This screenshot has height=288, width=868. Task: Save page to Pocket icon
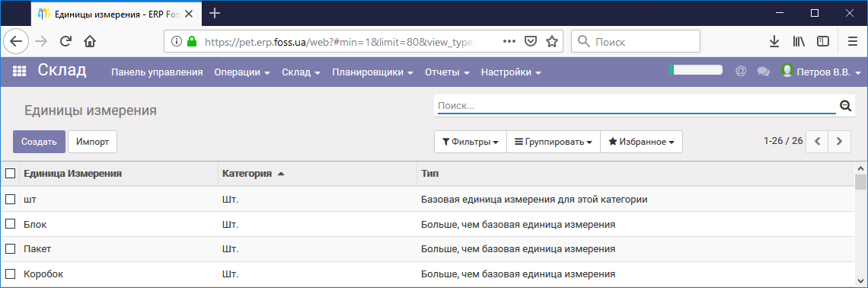[531, 41]
